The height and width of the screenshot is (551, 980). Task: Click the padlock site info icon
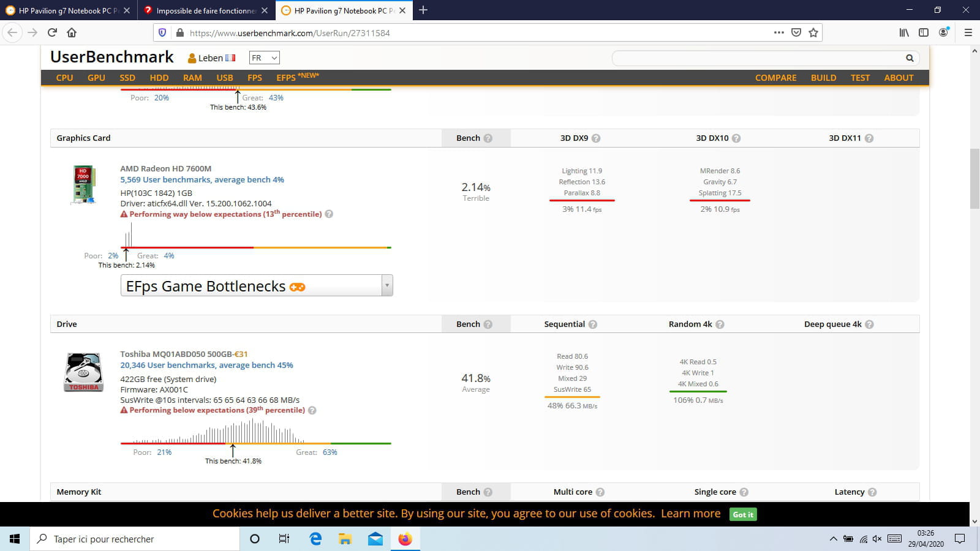coord(179,32)
